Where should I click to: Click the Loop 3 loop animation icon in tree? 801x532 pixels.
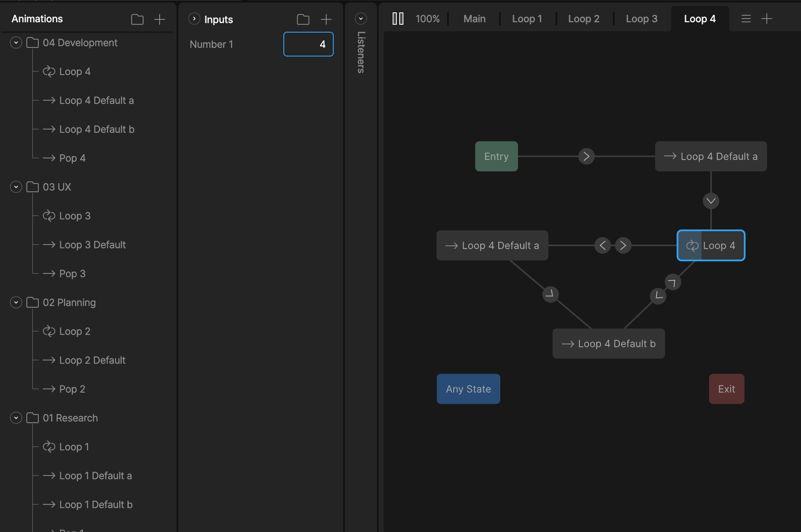49,216
